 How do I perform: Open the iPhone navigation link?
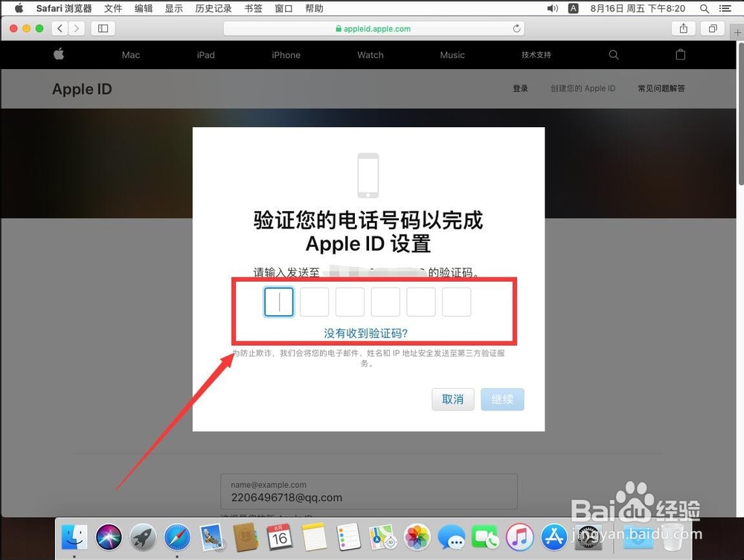pos(286,55)
